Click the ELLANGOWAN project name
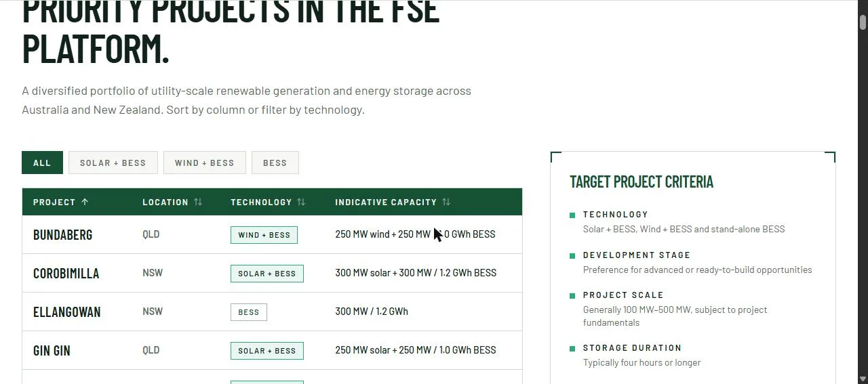Screen dimensions: 868x384 (x=66, y=312)
